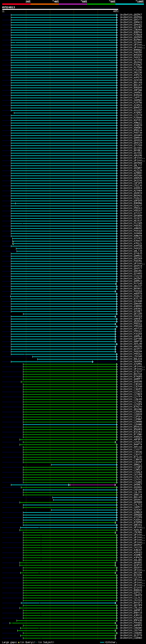Select hit label UniRef100_P49317
The image size is (146, 644).
pos(131,58)
